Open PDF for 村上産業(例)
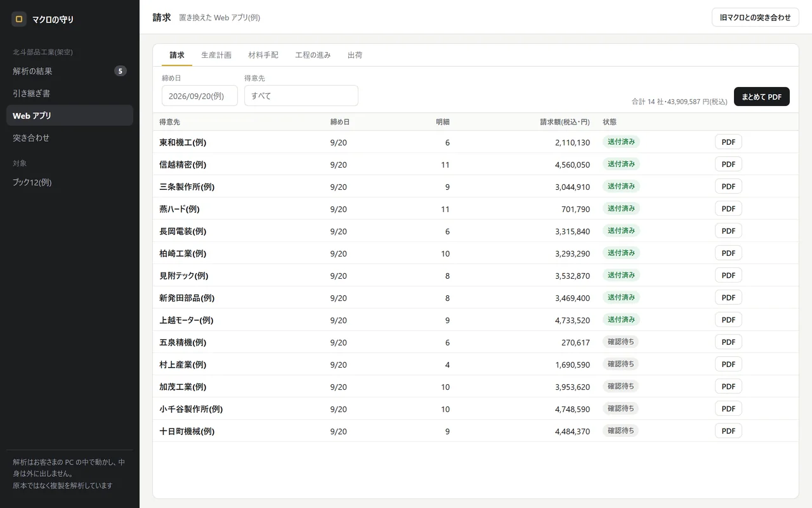Screen dimensions: 812x508 [728, 364]
